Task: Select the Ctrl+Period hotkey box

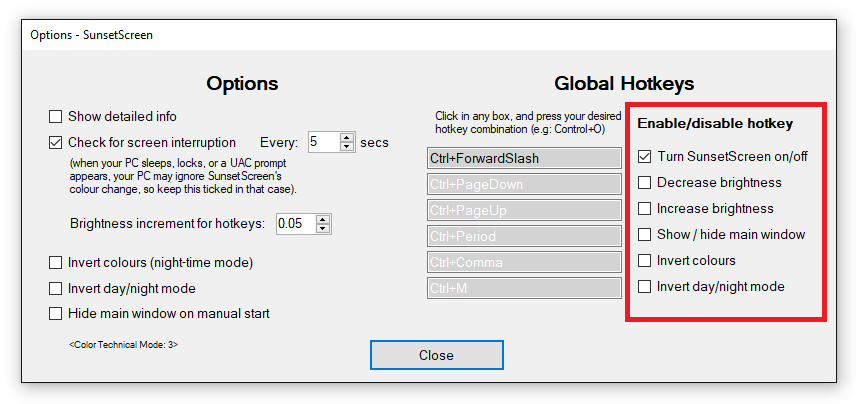Action: pos(524,236)
